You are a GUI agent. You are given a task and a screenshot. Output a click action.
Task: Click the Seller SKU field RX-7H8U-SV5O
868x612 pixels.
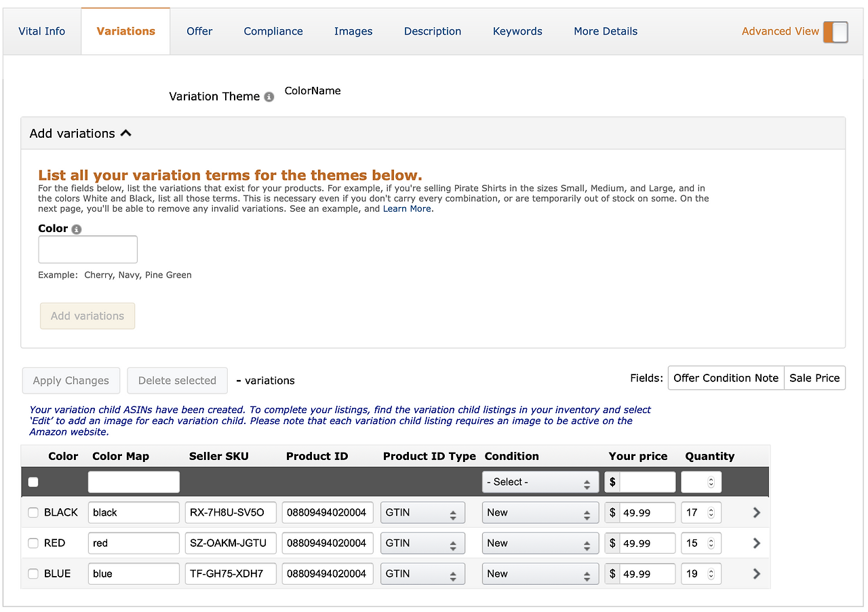231,513
